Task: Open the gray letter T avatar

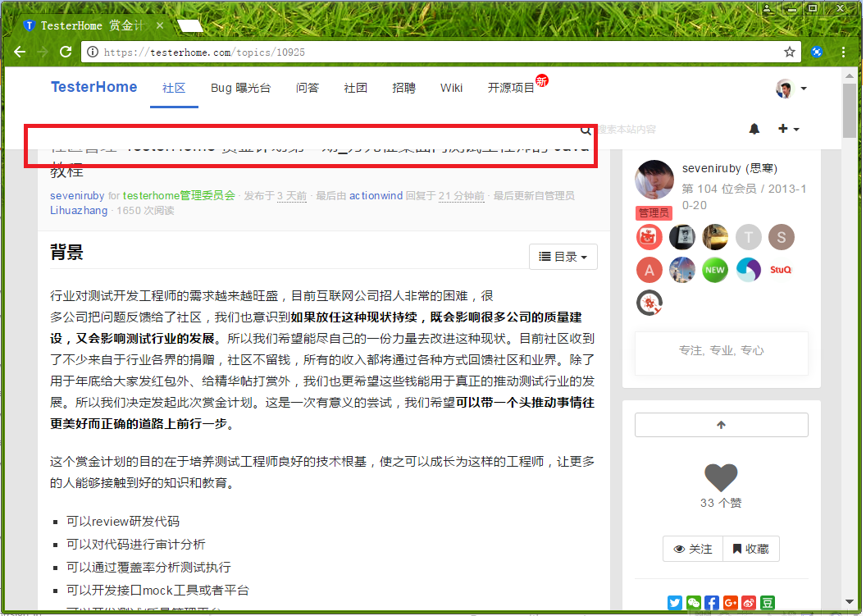Action: pos(749,237)
